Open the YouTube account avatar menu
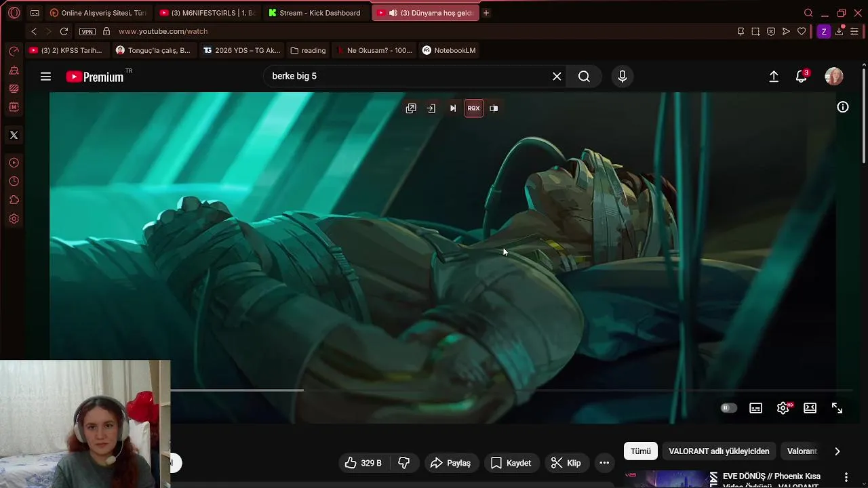 tap(833, 77)
